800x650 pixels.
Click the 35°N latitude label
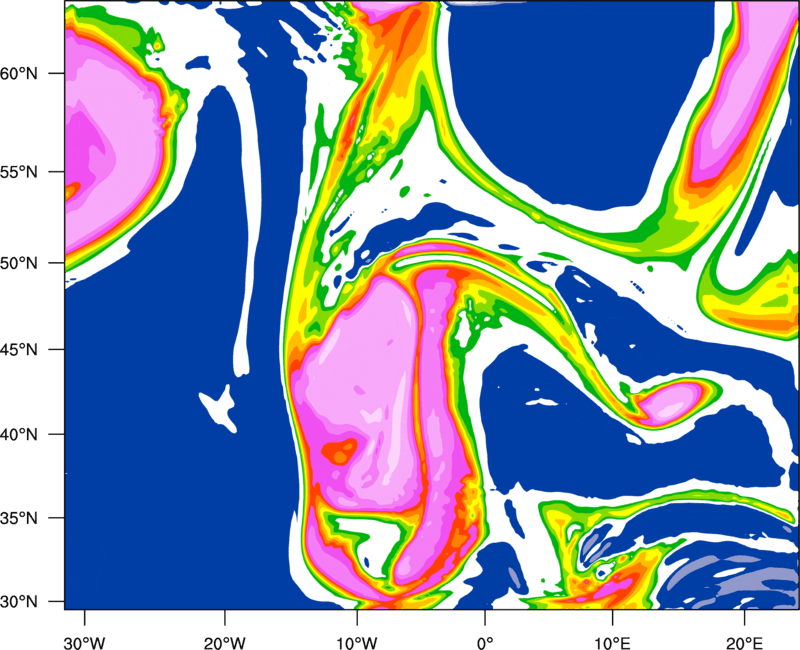pos(19,518)
